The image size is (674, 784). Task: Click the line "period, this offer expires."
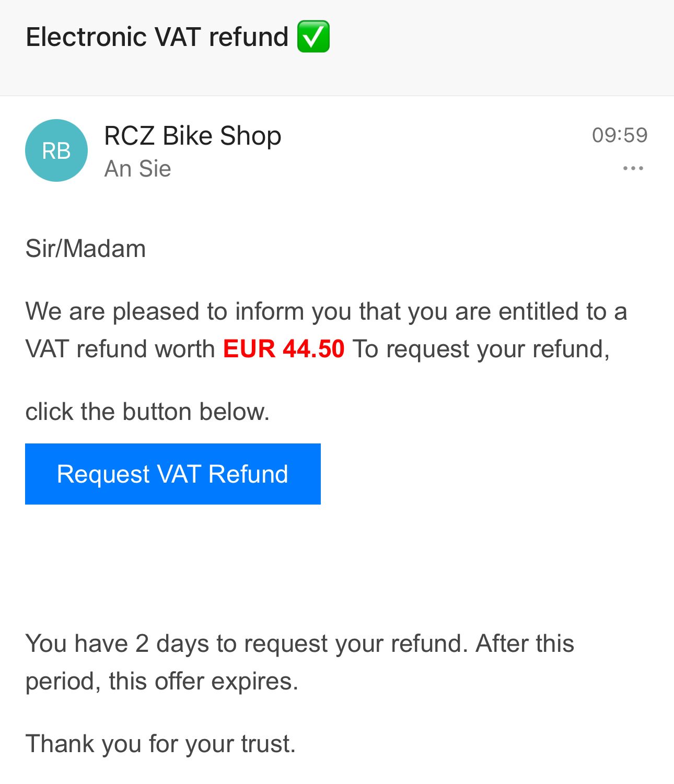pos(162,681)
